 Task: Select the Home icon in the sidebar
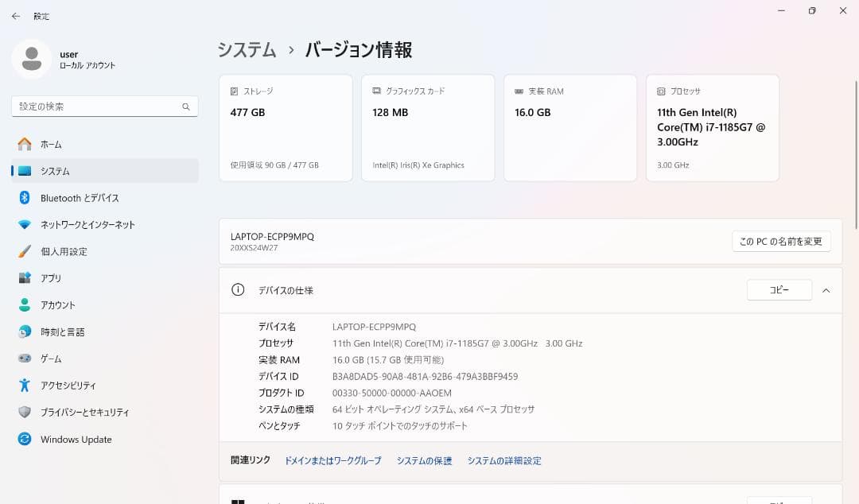click(25, 144)
